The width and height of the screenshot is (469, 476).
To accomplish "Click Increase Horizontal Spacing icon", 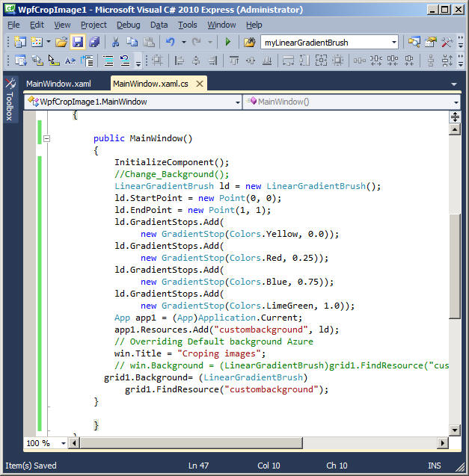I will tap(376, 61).
